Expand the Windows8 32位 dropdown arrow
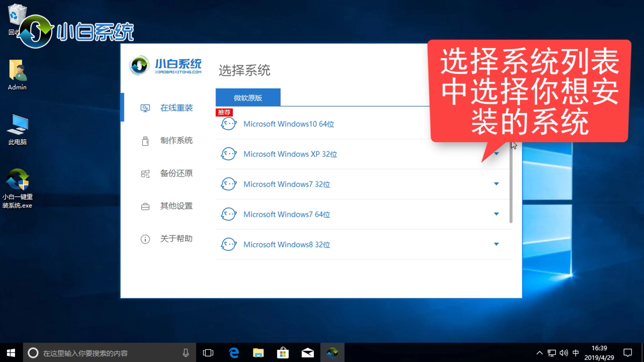This screenshot has width=644, height=362. [496, 244]
